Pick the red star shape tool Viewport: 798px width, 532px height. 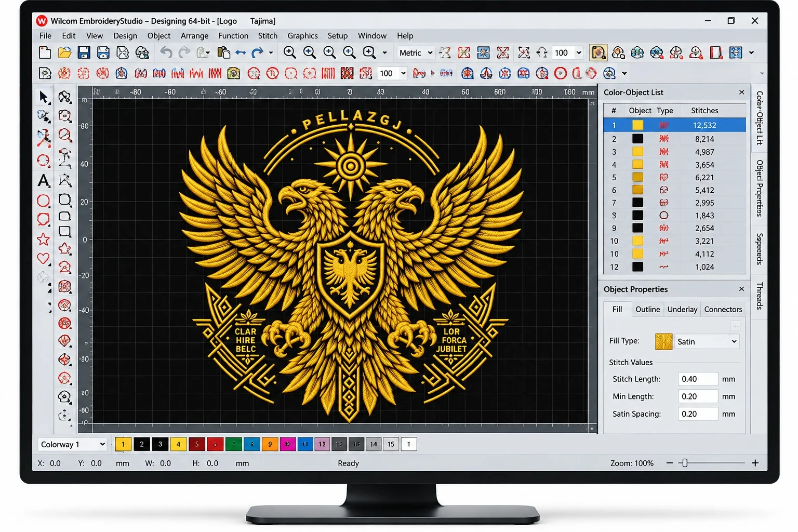pos(44,239)
